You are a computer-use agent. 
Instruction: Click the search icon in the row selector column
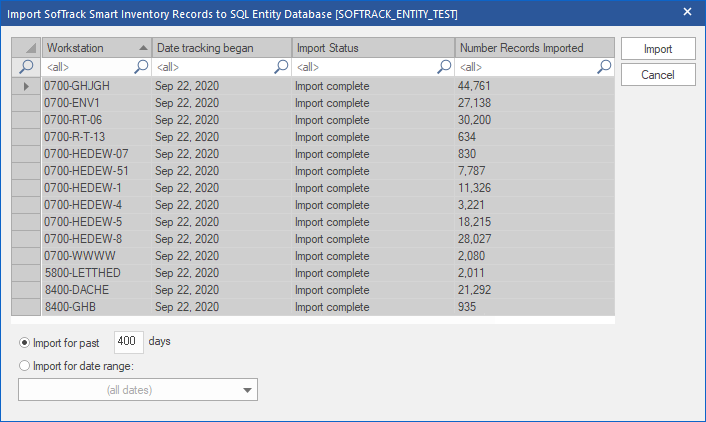point(26,67)
